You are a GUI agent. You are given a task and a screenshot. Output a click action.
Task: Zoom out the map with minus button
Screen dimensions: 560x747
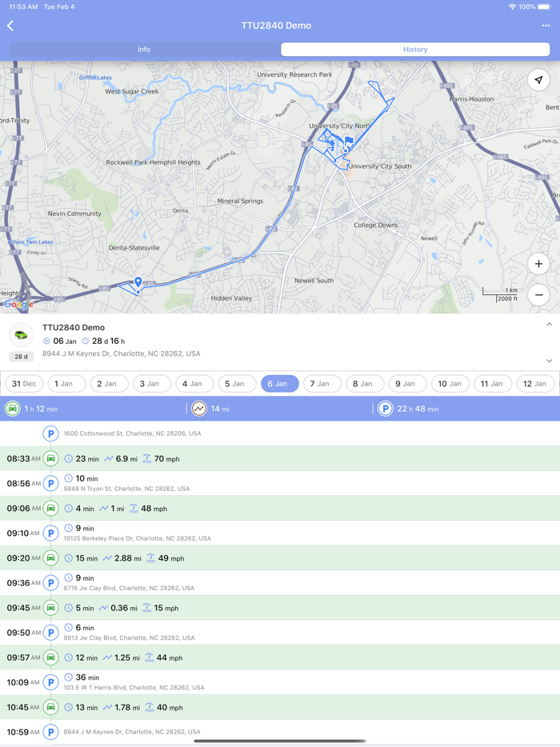[x=538, y=295]
